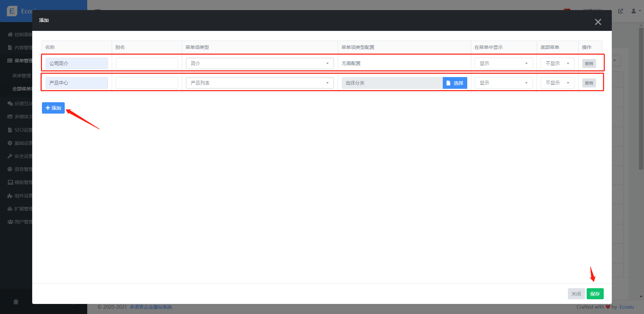Open the 简介 menu item type dropdown
644x314 pixels.
click(260, 63)
